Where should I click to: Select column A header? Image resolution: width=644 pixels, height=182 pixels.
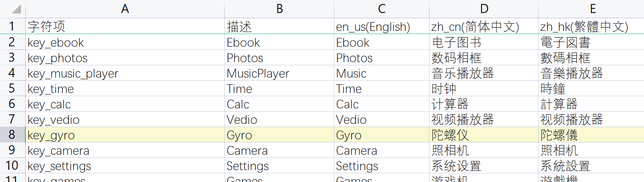pyautogui.click(x=125, y=9)
